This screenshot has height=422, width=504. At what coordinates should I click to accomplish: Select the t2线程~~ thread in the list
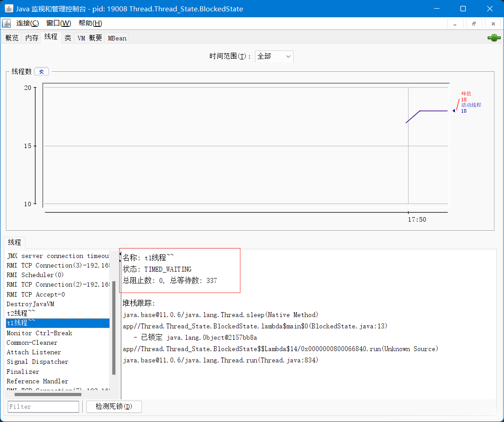point(21,313)
